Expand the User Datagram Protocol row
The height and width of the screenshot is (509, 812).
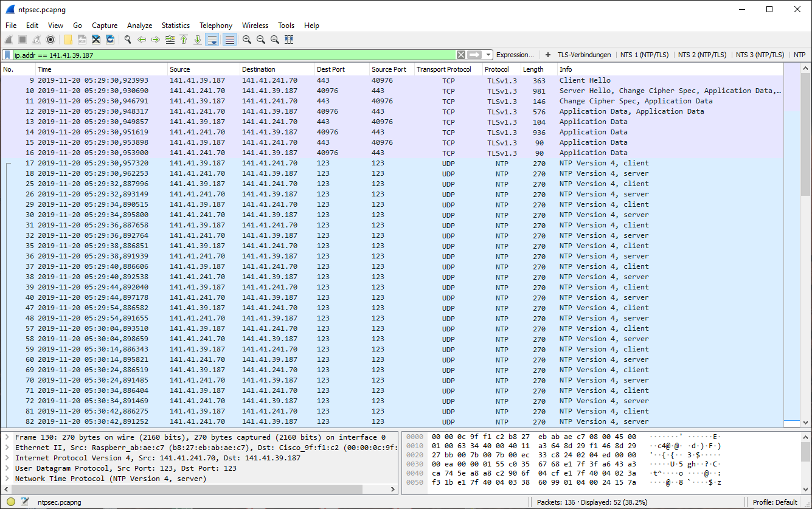tap(7, 468)
